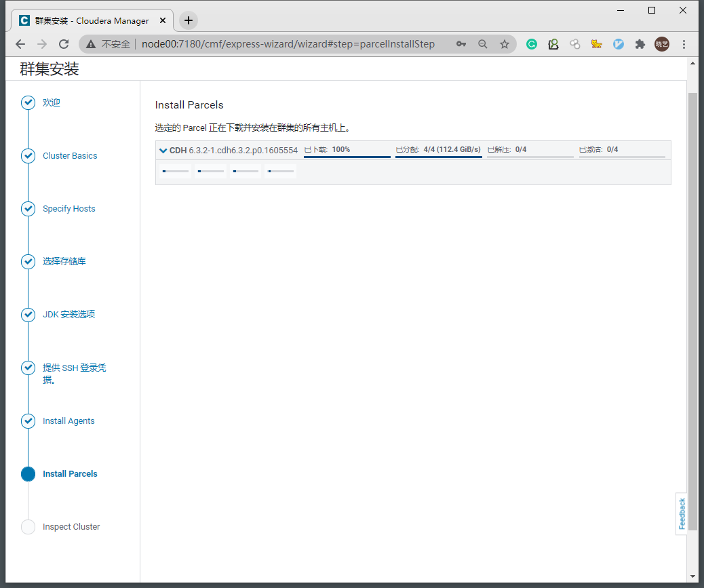Click the scrollbar up arrow

692,63
